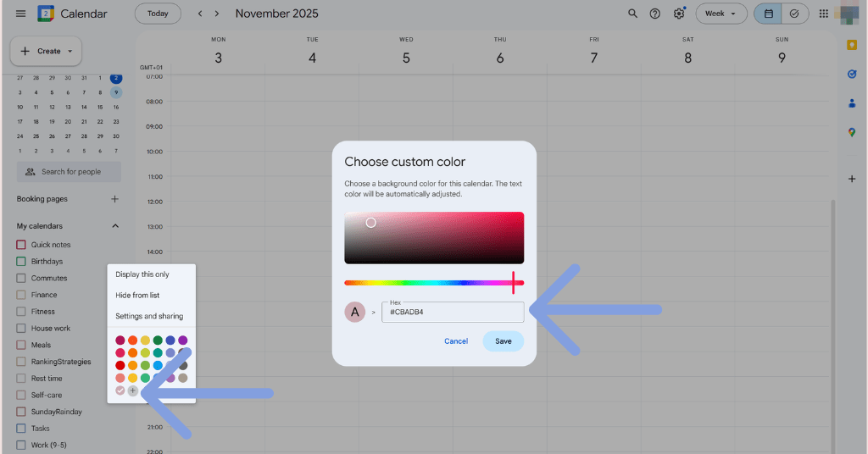Open the settings gear icon

pos(679,14)
